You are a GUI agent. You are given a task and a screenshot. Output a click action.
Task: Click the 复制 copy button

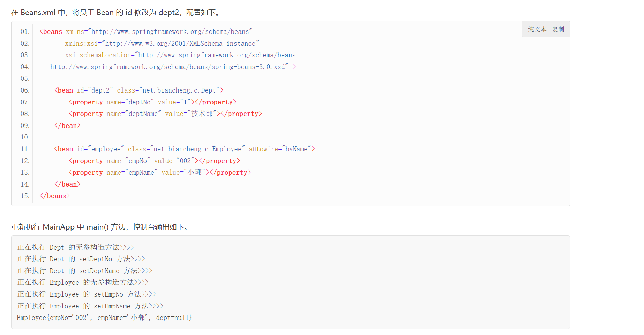click(558, 29)
